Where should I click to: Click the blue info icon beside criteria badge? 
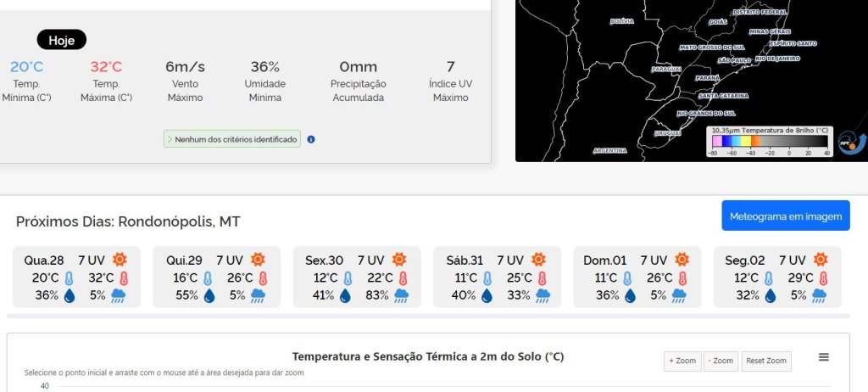311,139
